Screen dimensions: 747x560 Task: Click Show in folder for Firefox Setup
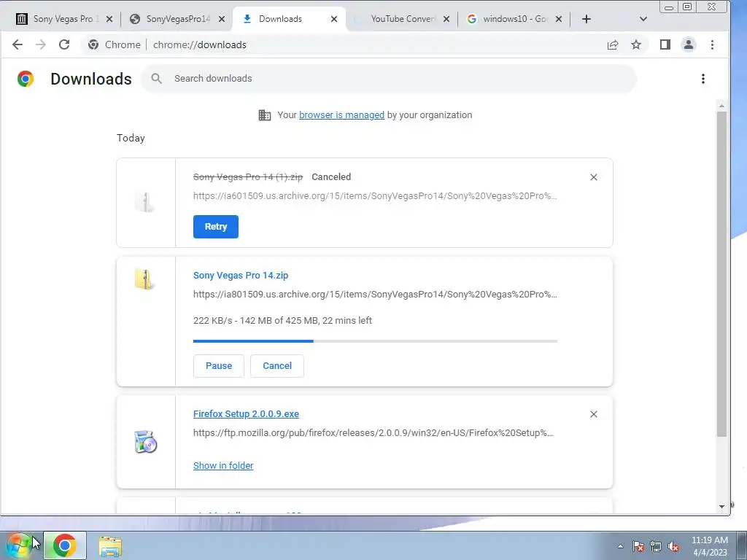(x=223, y=466)
